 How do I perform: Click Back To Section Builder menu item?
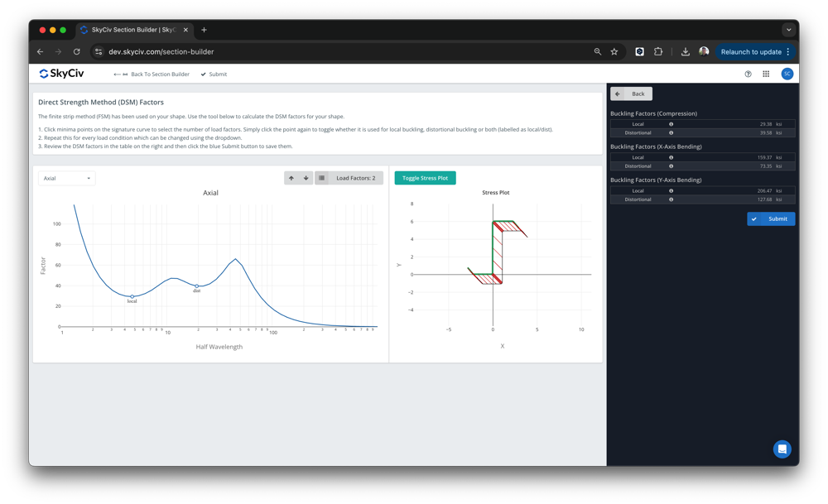[x=152, y=74]
